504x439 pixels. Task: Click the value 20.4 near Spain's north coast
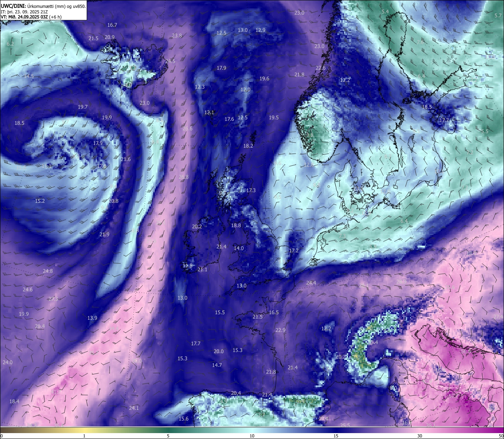click(236, 393)
